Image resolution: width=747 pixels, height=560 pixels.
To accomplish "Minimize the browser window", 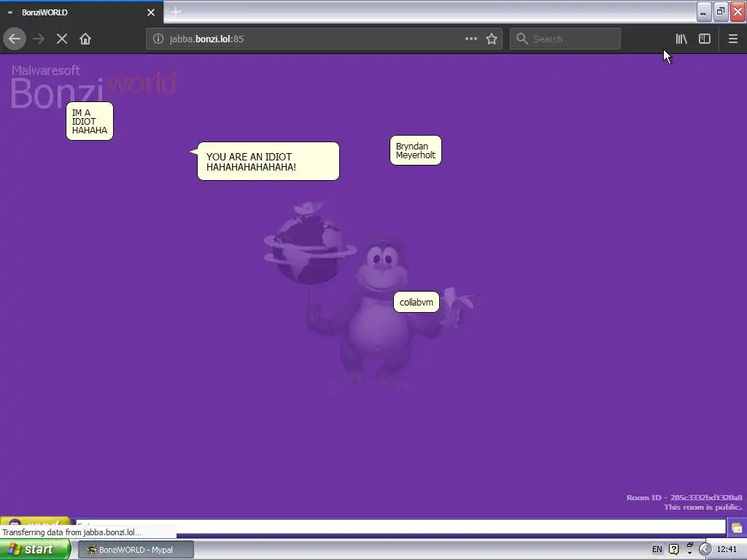I will pos(704,12).
